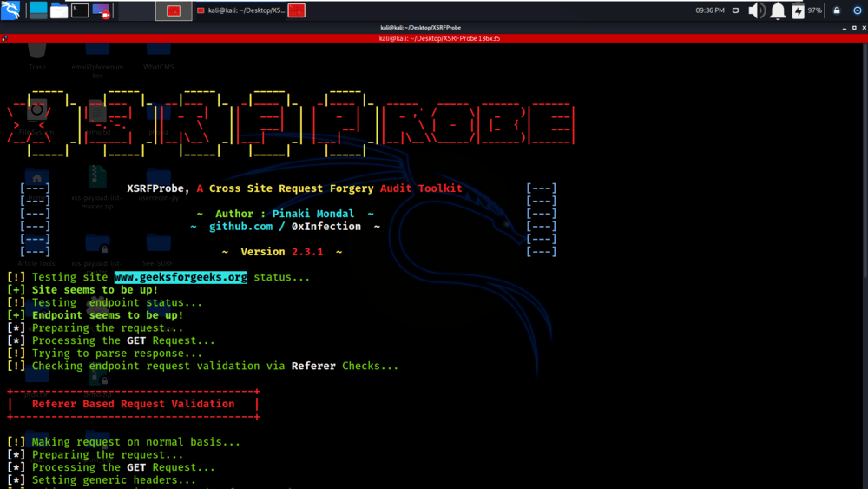The image size is (868, 489).
Task: Maximize the terminal window
Action: coord(854,27)
